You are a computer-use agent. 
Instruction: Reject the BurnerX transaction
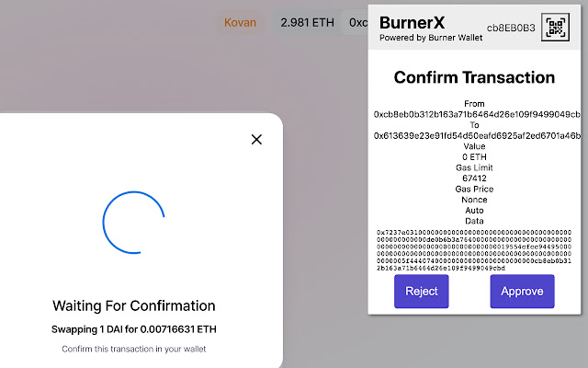click(421, 291)
